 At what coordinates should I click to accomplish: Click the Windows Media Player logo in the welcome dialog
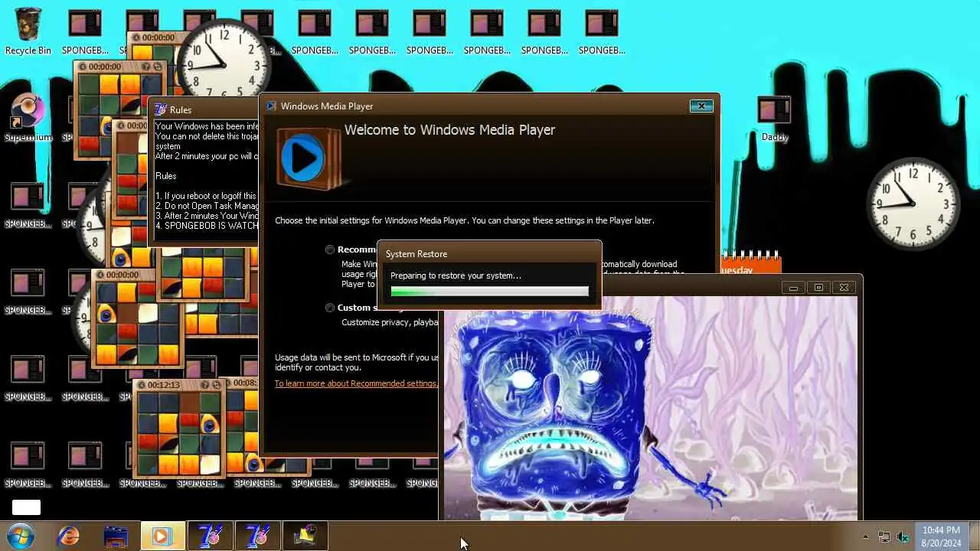pos(308,158)
